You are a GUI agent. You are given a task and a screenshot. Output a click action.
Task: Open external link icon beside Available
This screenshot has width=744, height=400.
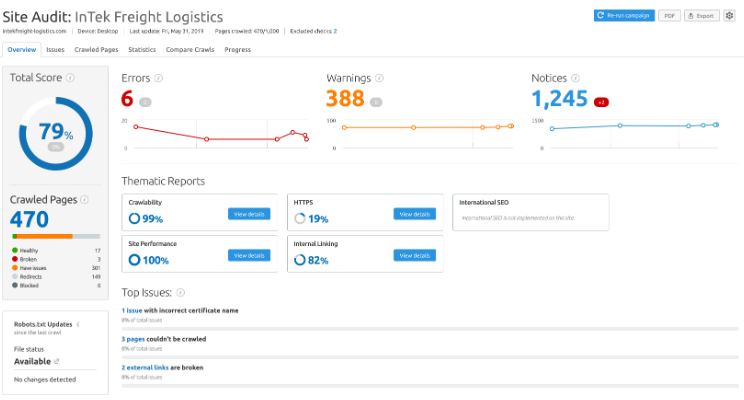[x=56, y=362]
